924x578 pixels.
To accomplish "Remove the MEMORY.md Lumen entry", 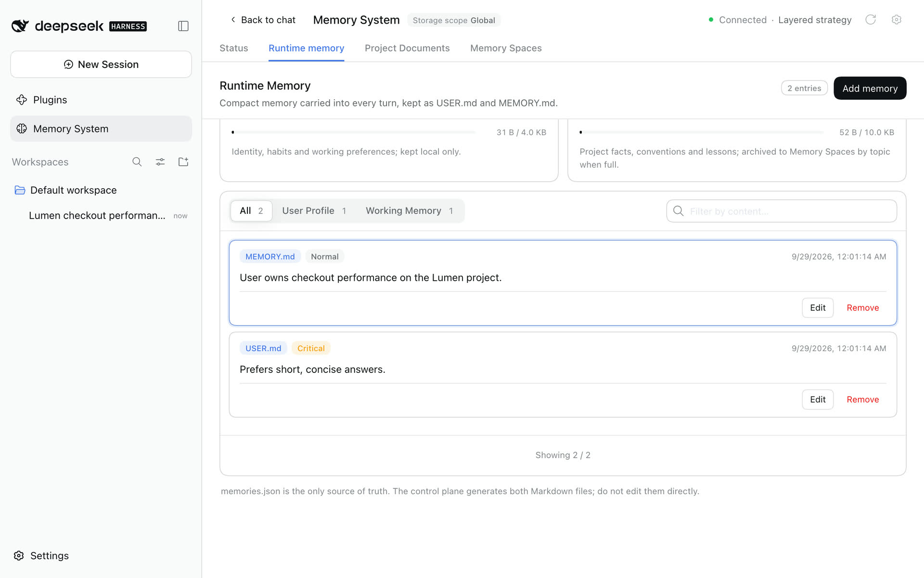I will click(863, 308).
